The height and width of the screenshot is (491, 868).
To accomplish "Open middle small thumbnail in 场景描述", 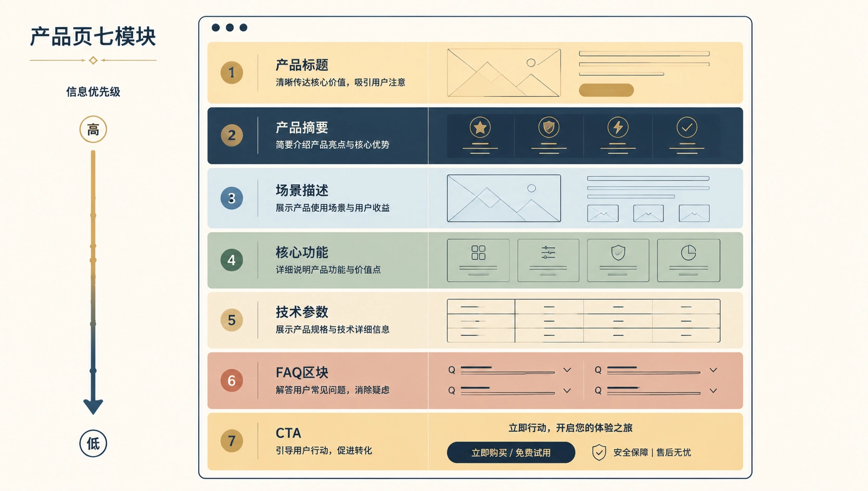I will click(x=648, y=213).
